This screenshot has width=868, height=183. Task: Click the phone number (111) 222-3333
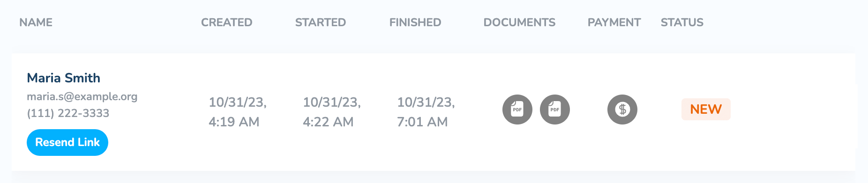pos(68,113)
